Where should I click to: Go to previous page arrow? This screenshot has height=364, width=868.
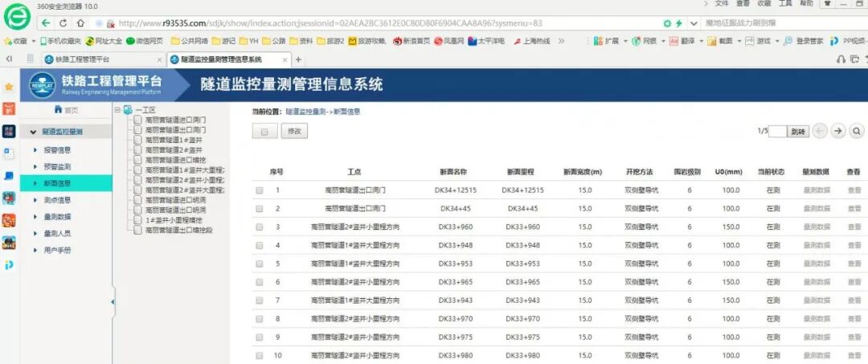[x=820, y=131]
